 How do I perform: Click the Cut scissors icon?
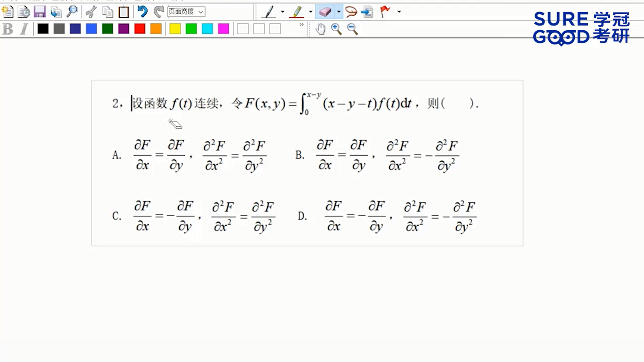(91, 12)
